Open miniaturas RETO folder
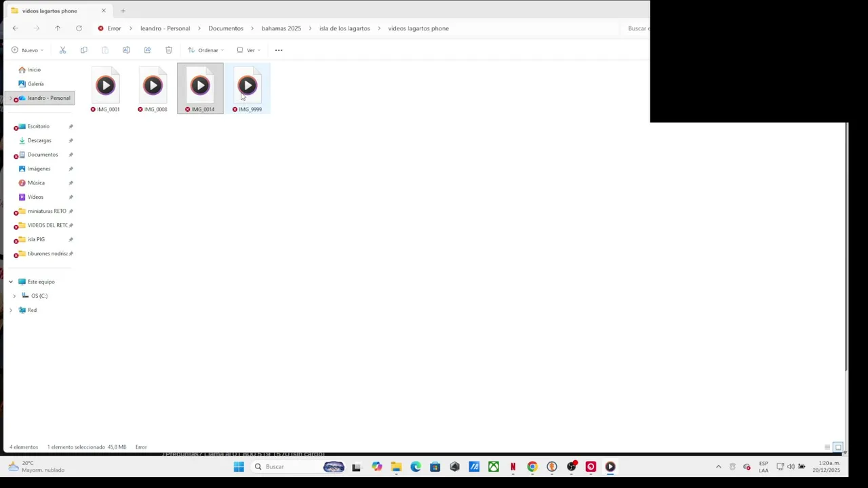The image size is (868, 488). [x=46, y=211]
